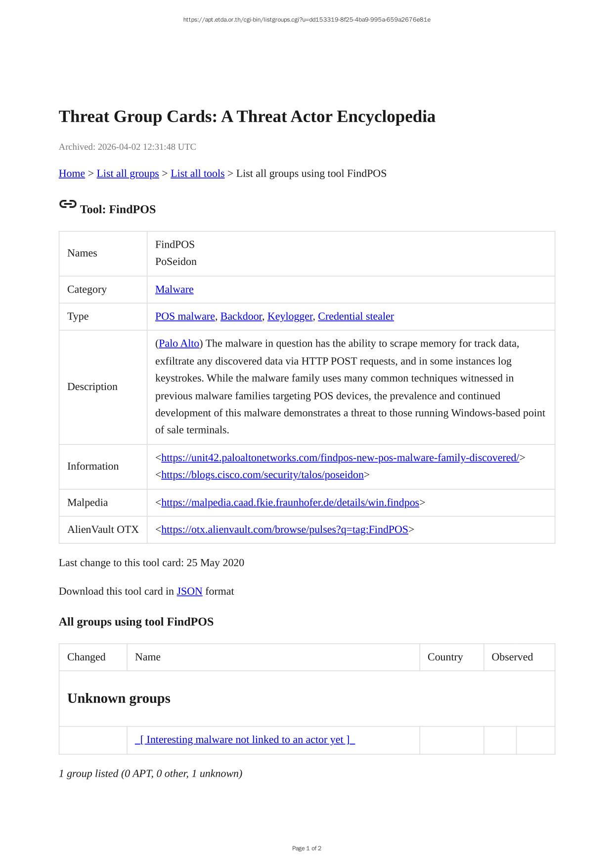Open List all tools breadcrumb link
Viewport: 614px width, 868px height.
click(197, 174)
